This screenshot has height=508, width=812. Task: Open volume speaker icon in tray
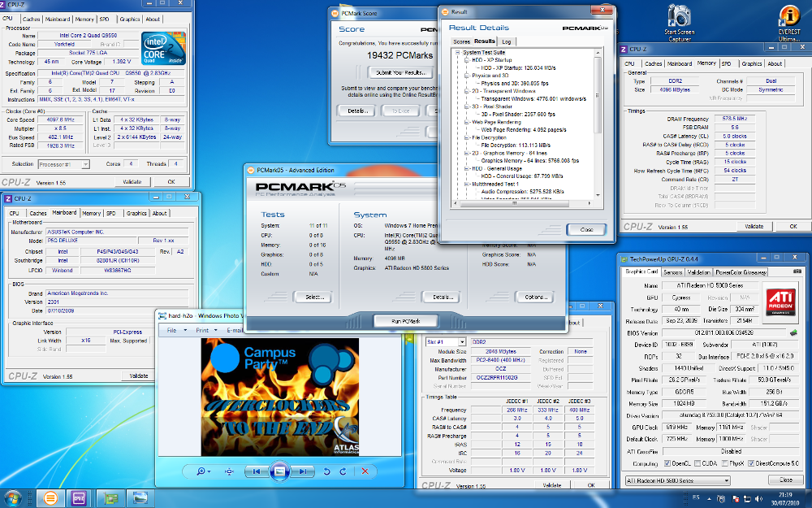coord(758,499)
